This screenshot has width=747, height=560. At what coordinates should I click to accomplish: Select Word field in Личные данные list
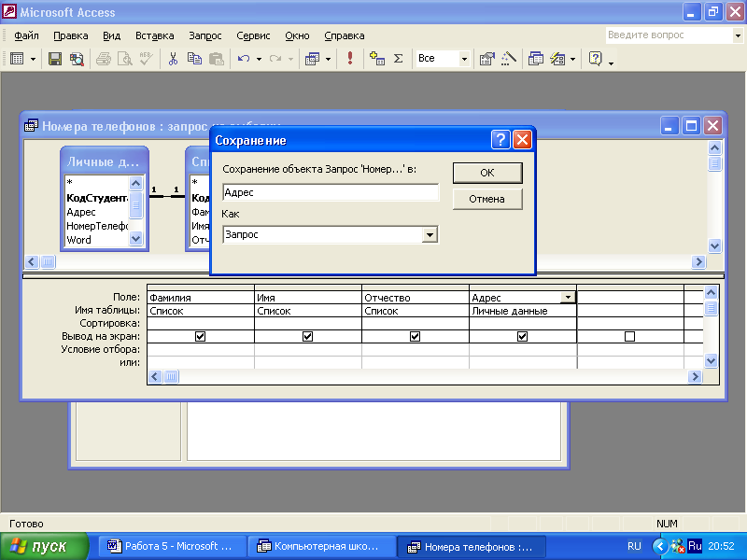point(97,240)
